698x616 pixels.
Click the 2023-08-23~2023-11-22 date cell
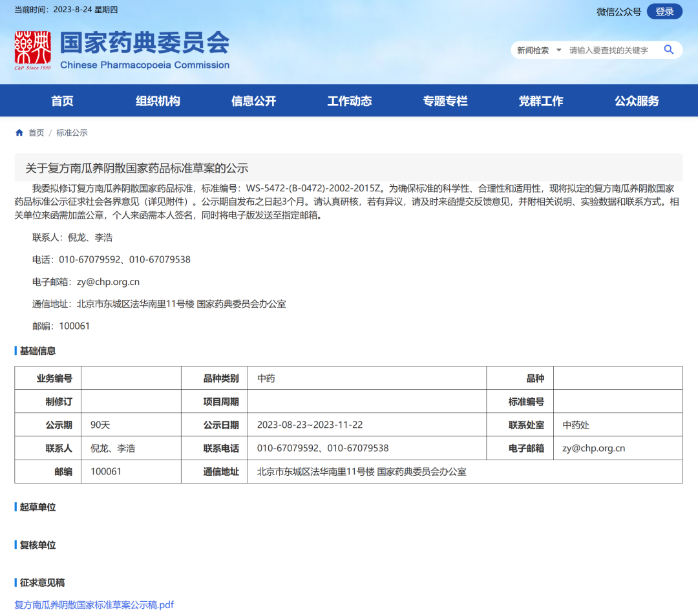[367, 425]
